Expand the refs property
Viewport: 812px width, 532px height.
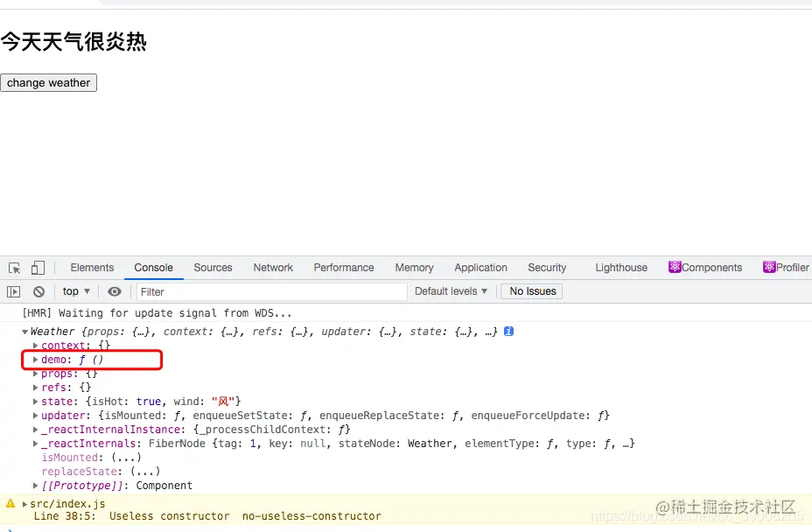coord(35,388)
